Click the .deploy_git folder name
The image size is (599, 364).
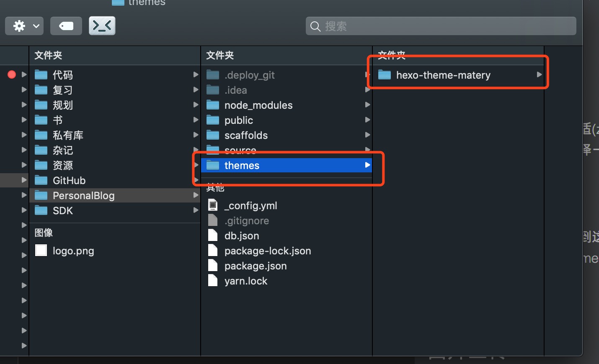[250, 75]
